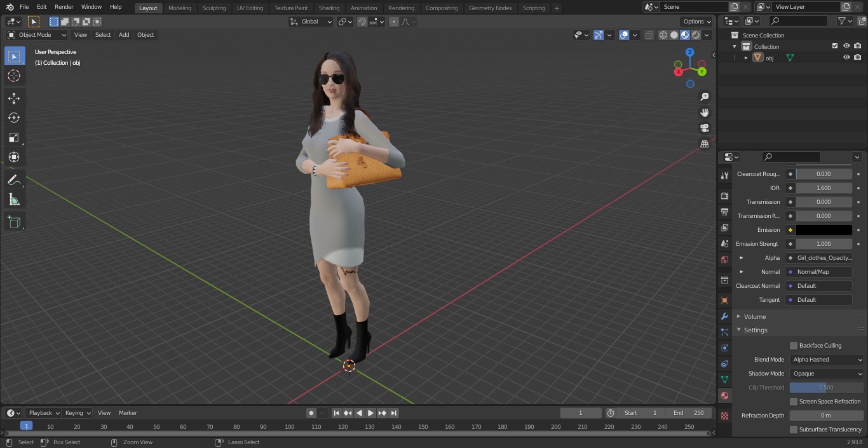Open the World properties tab
The image size is (868, 448).
[724, 259]
